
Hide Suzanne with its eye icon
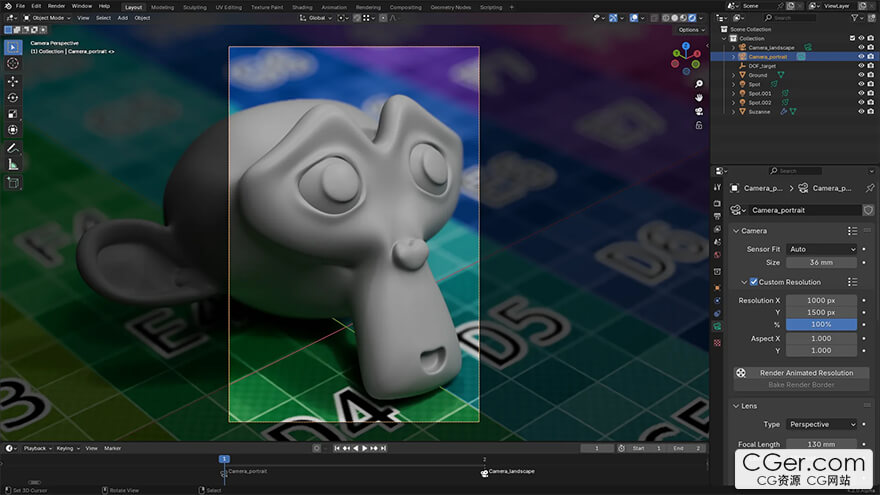click(x=860, y=111)
